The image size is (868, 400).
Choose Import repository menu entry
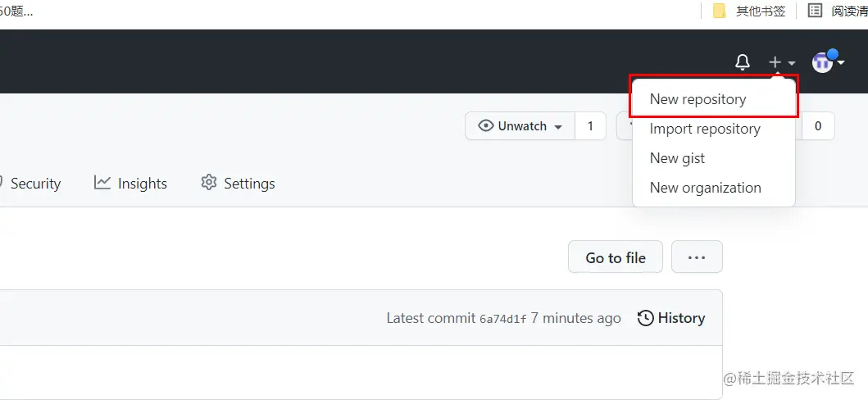(x=704, y=129)
